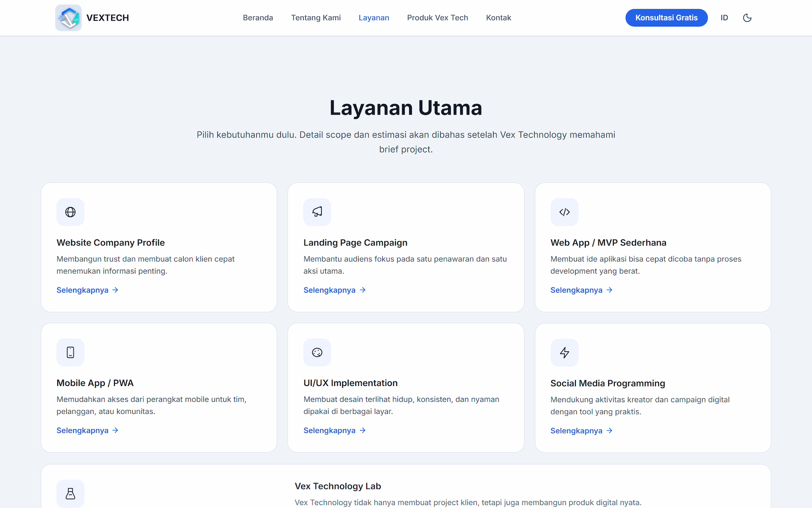Open Selengkapnya under UI/UX Implementation
This screenshot has width=812, height=508.
(x=335, y=431)
